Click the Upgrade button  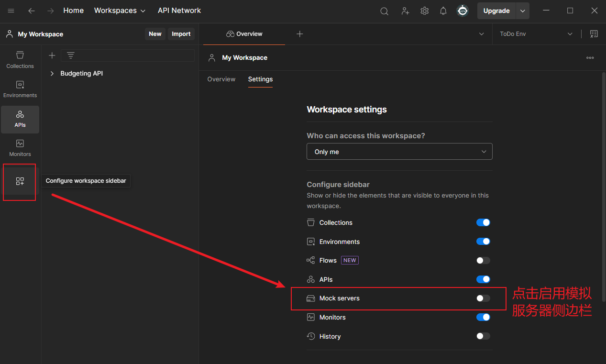[496, 11]
